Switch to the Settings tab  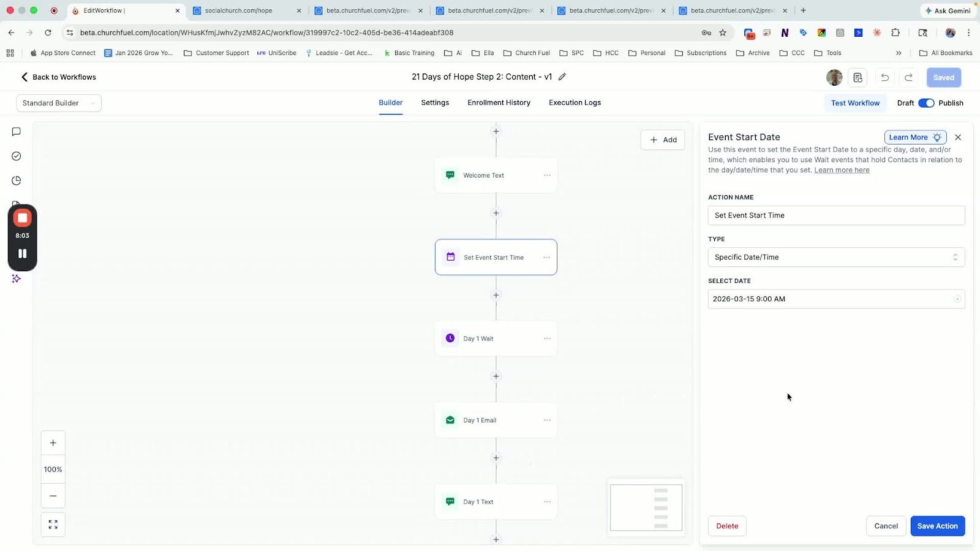click(x=435, y=103)
